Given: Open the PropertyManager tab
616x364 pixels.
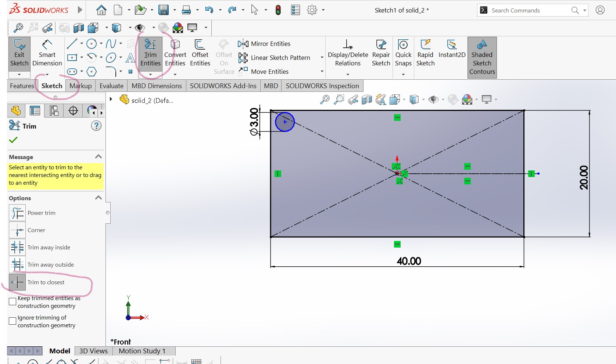Looking at the screenshot, I should [35, 111].
